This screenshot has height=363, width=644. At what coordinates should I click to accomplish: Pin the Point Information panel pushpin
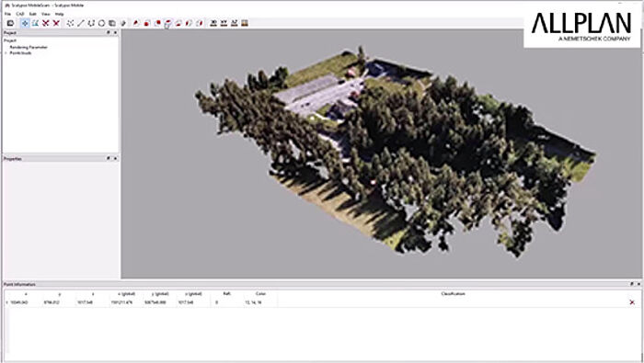pyautogui.click(x=632, y=284)
